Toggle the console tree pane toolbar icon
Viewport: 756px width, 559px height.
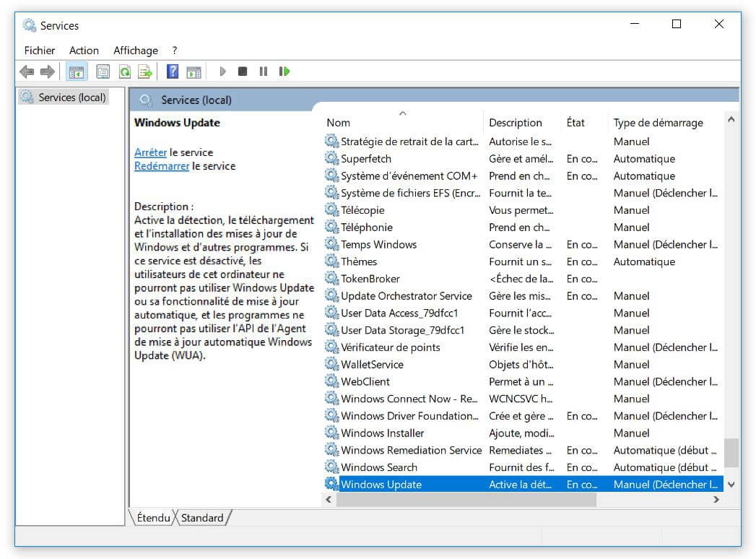pyautogui.click(x=77, y=72)
